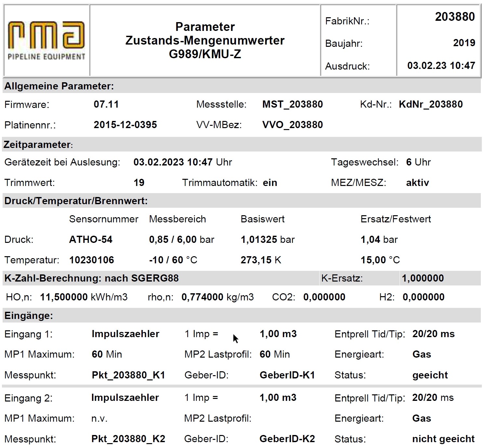Click the 'Eingänge:' section heading

click(x=29, y=316)
